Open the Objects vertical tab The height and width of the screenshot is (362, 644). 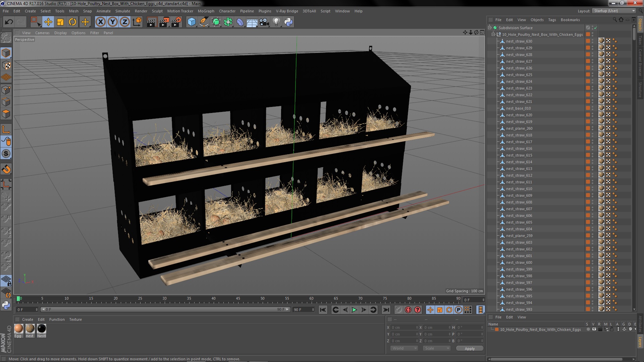(640, 25)
